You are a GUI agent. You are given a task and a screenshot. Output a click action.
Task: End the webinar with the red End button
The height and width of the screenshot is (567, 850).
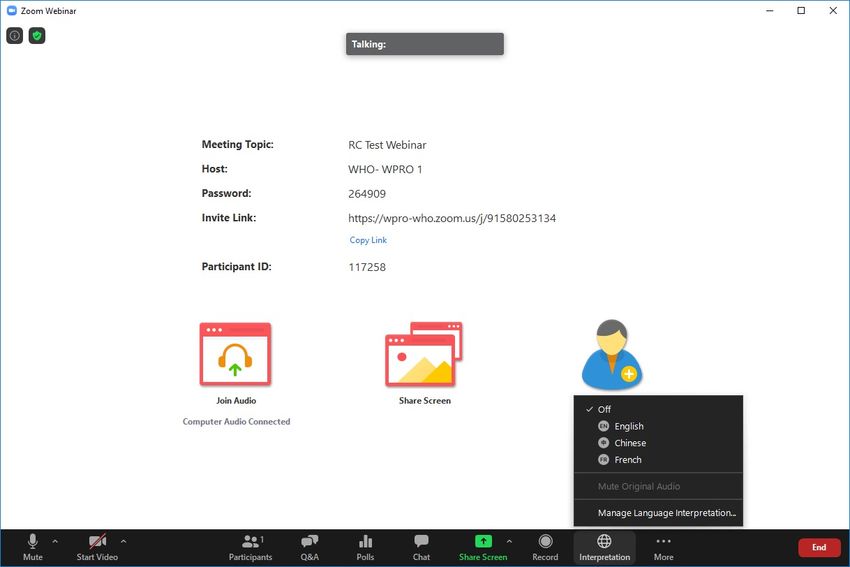coord(819,547)
